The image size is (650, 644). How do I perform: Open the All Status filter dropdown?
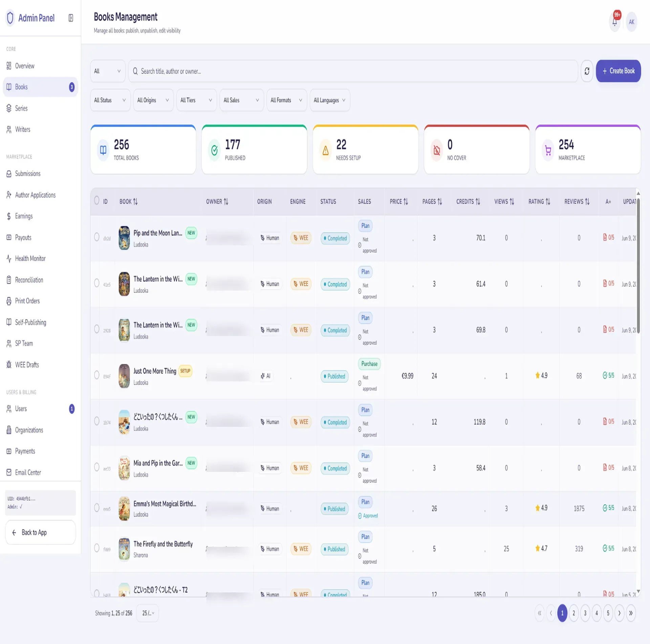[110, 100]
